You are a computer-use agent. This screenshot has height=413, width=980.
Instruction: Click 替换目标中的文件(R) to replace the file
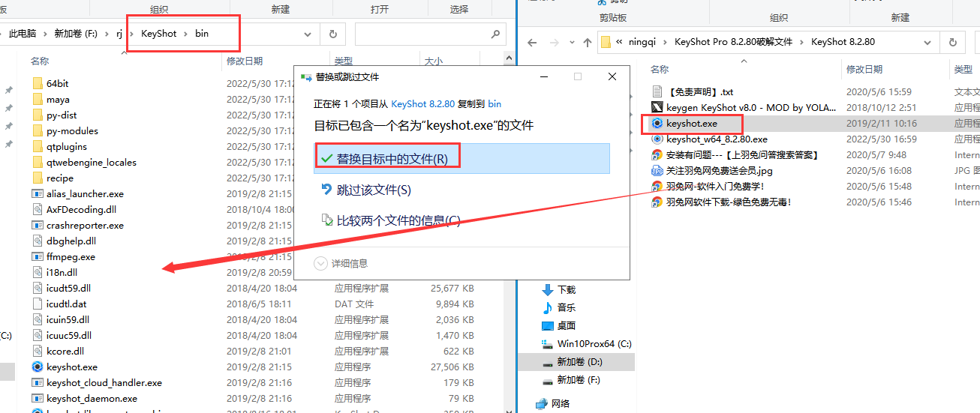461,158
